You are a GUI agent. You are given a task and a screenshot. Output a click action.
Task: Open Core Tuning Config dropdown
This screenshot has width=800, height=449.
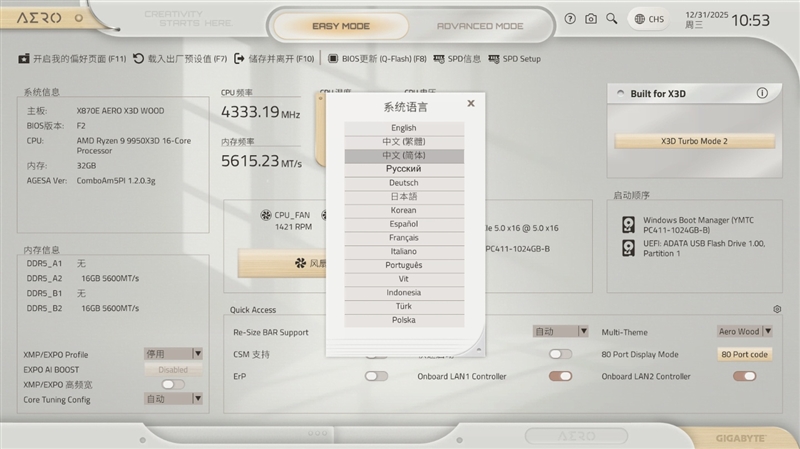click(x=173, y=398)
